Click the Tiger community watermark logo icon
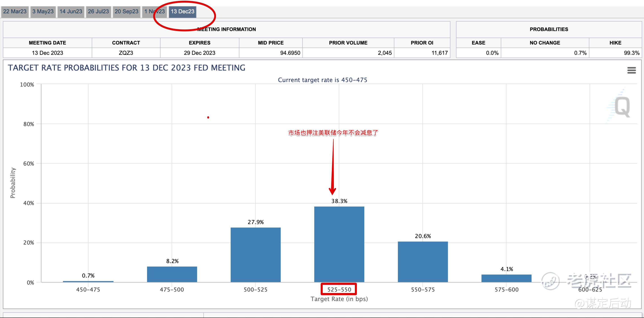Screen dimensions: 644x318 550,281
